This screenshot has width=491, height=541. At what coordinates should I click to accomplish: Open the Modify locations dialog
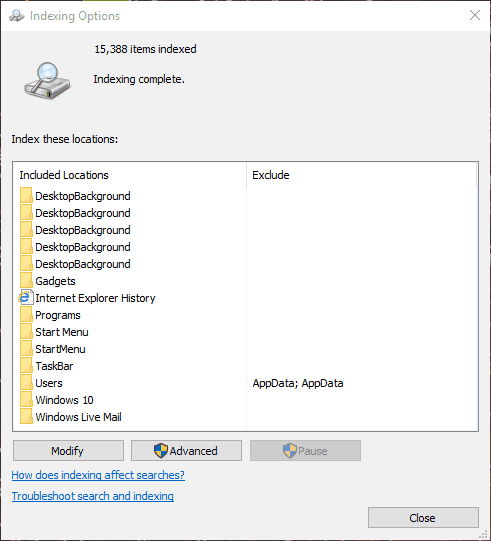tap(68, 450)
